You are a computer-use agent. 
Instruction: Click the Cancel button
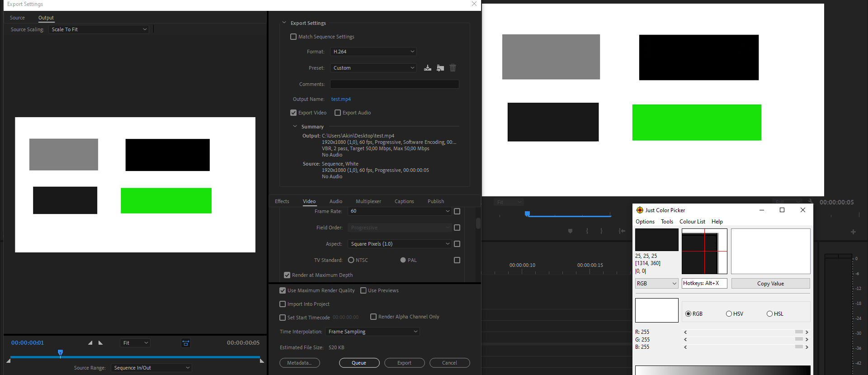click(449, 363)
